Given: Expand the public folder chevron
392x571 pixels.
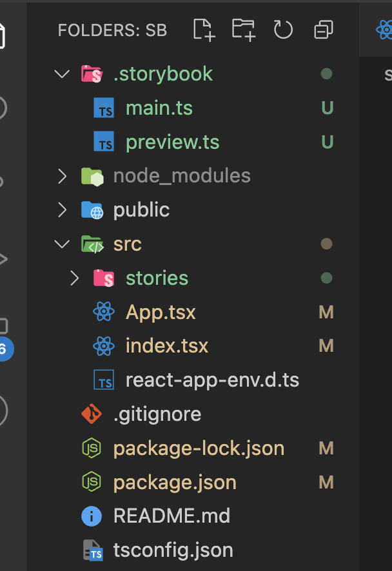Looking at the screenshot, I should 63,210.
